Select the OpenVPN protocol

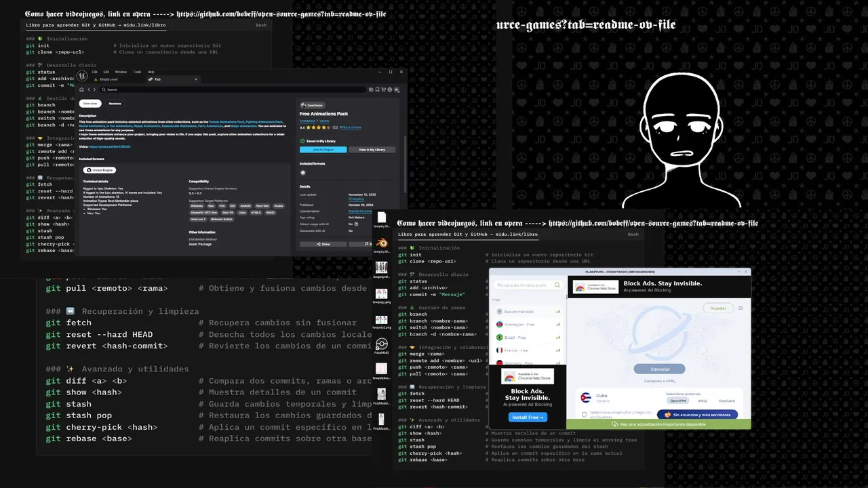click(677, 401)
